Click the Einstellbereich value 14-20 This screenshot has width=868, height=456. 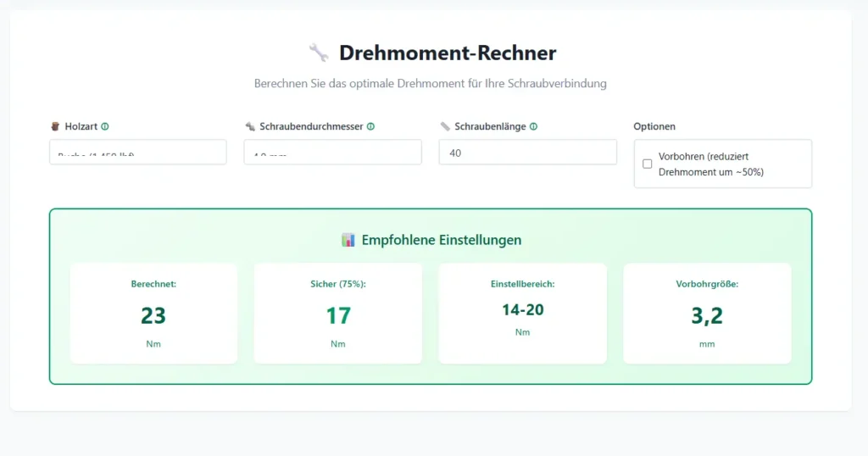coord(522,309)
